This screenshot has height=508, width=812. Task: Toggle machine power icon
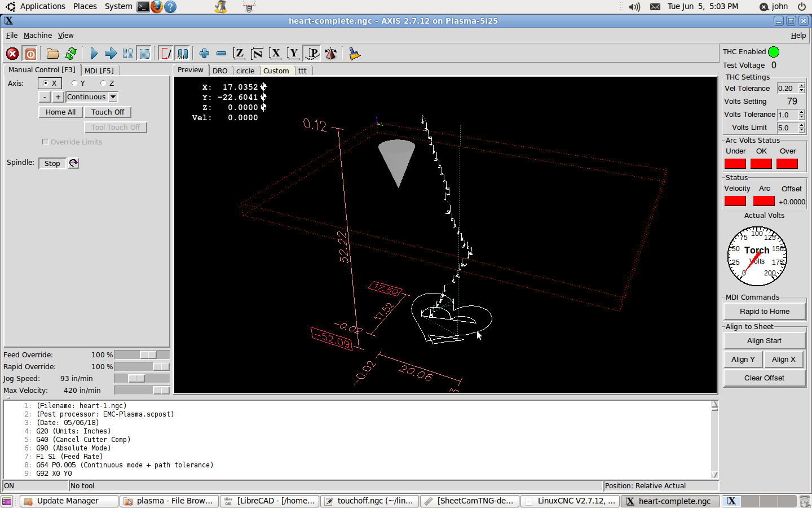point(30,54)
